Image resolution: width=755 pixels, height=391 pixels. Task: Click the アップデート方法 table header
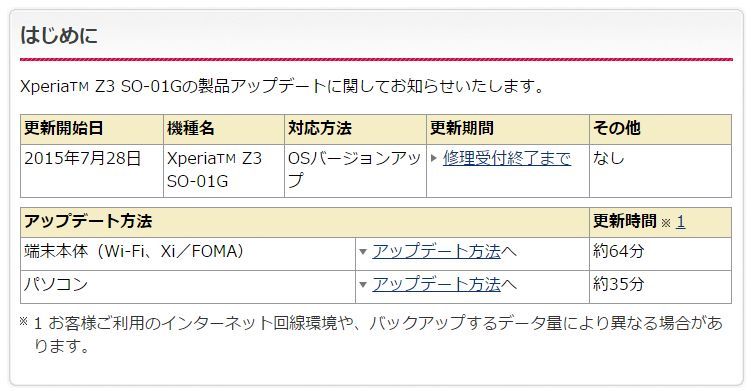[305, 222]
